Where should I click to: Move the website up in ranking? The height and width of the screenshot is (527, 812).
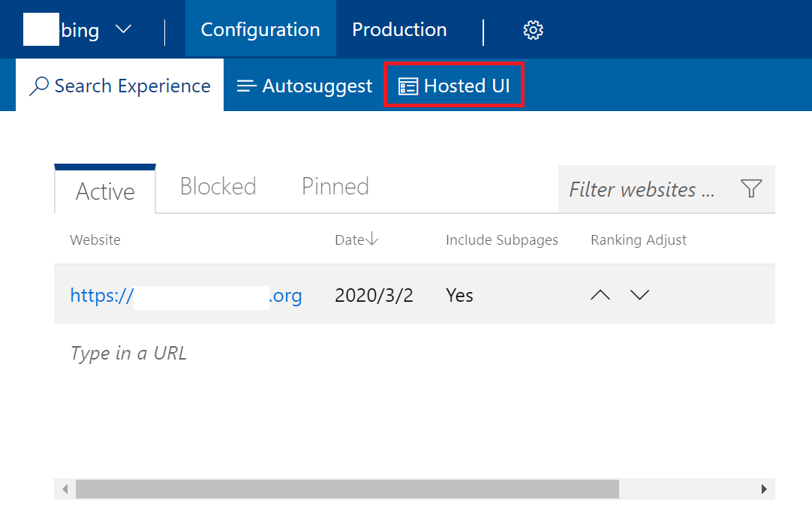[600, 294]
